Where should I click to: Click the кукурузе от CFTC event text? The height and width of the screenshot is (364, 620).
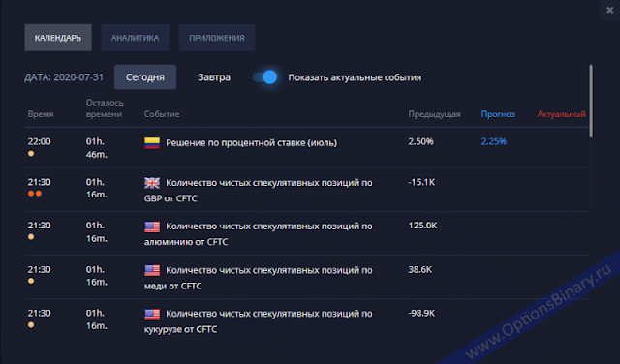point(259,321)
